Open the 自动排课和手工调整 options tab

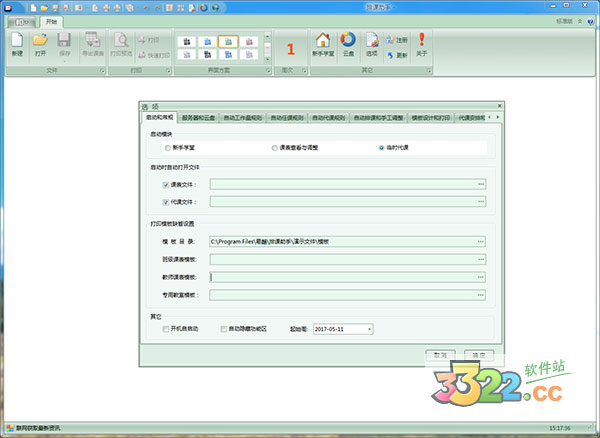click(x=378, y=118)
